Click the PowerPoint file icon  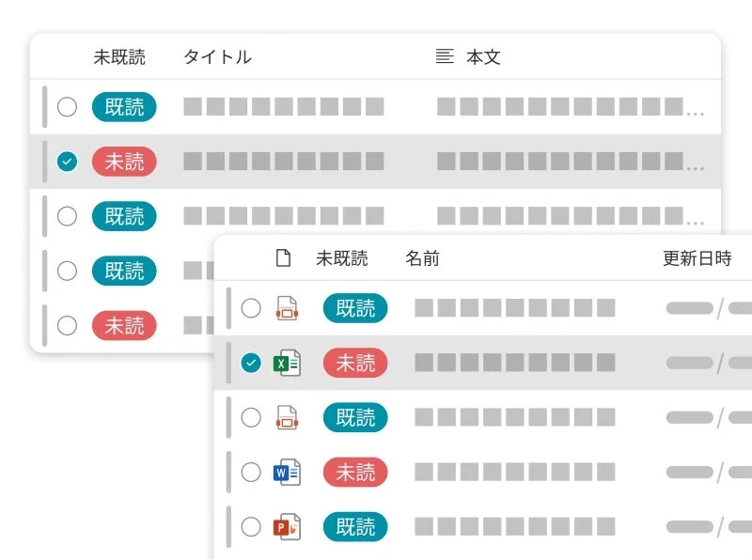pos(288,527)
